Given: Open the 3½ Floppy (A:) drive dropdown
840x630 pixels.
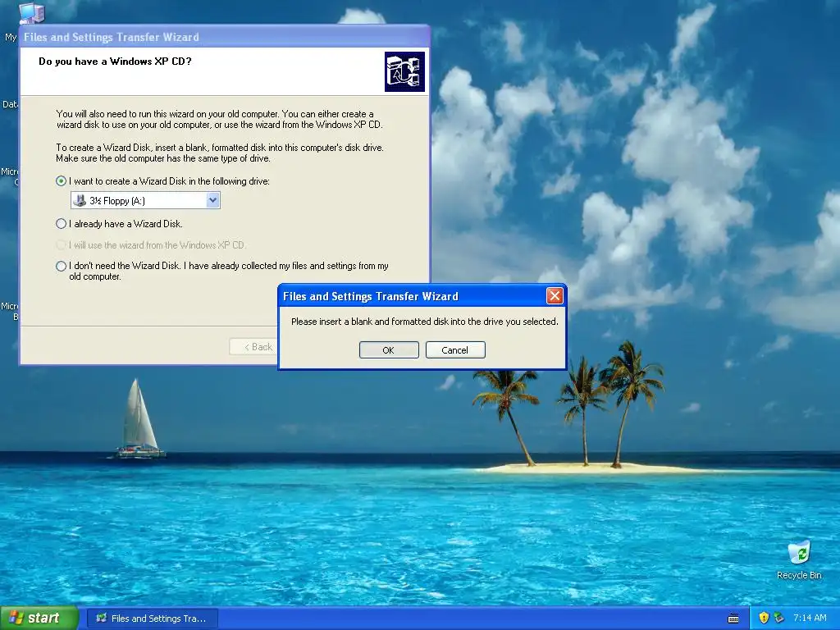Looking at the screenshot, I should tap(212, 200).
